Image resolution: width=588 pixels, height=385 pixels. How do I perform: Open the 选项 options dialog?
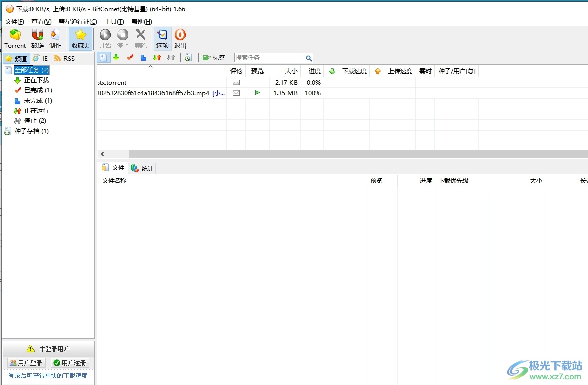click(x=162, y=39)
